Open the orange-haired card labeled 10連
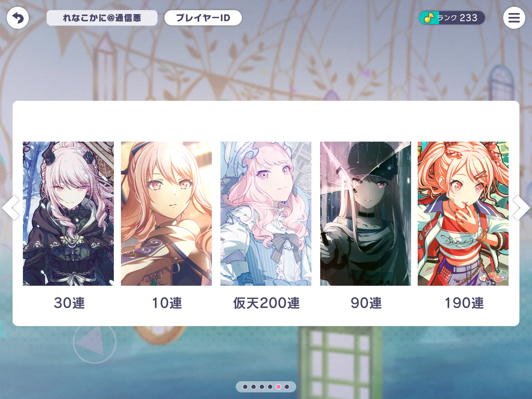Viewport: 532px width, 399px height. [166, 213]
